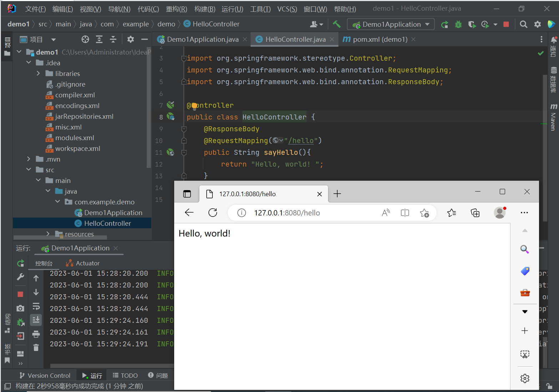Collapse all nodes in Project panel toolbar
559x392 pixels.
pyautogui.click(x=113, y=39)
